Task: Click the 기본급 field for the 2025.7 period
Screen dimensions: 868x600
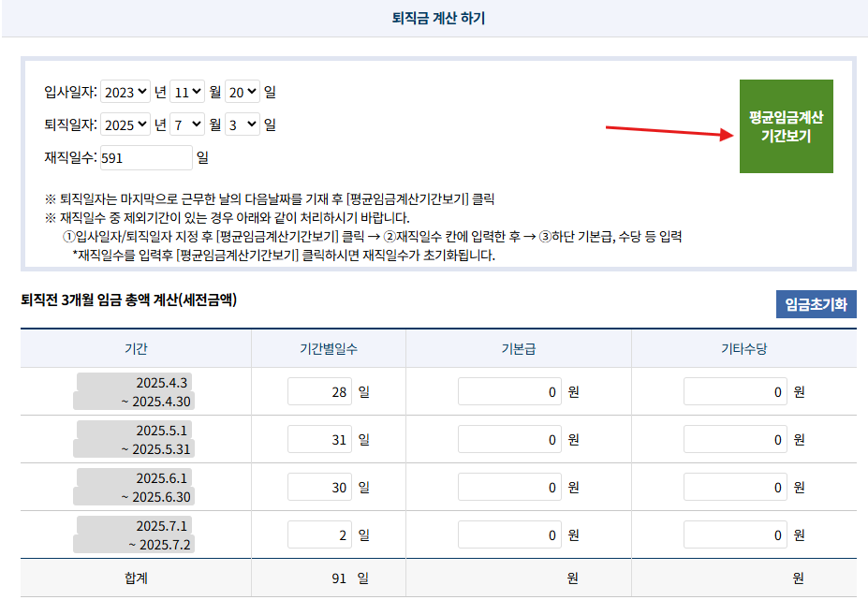Action: tap(508, 534)
